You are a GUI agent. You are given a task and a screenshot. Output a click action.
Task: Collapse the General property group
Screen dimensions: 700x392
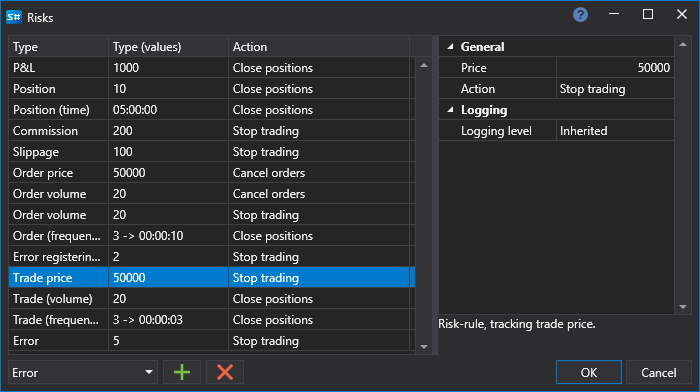[450, 46]
